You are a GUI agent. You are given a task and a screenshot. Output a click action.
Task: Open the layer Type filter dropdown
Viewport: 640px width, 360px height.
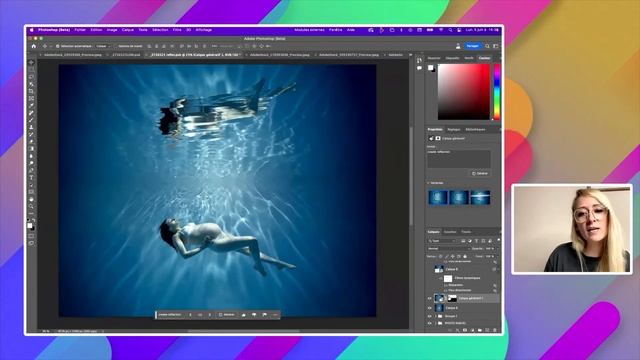tap(442, 241)
